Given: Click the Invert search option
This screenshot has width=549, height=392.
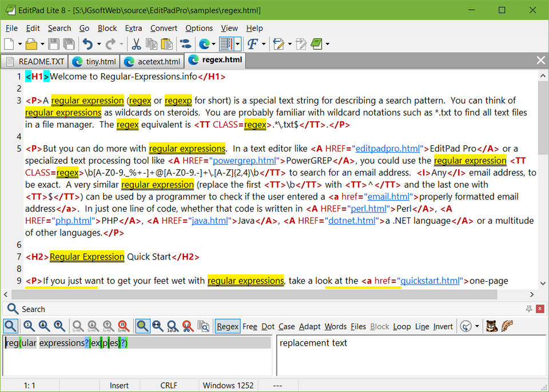Looking at the screenshot, I should point(443,326).
